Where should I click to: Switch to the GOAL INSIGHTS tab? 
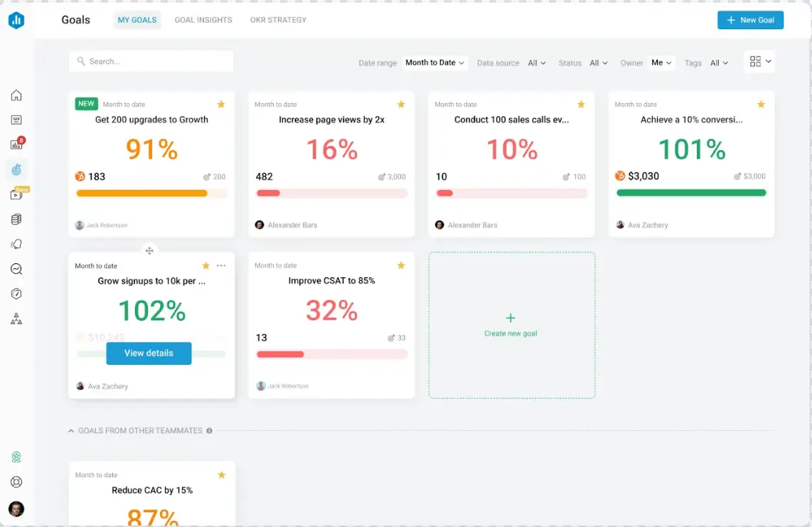pyautogui.click(x=203, y=20)
